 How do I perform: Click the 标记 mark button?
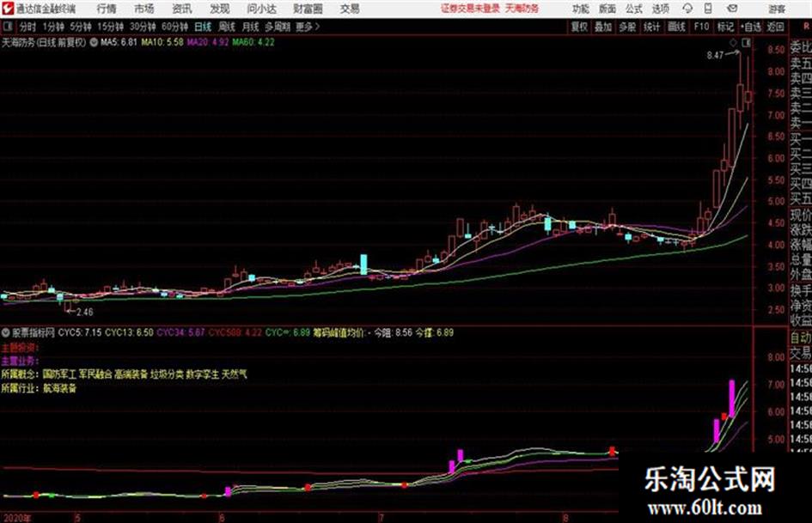(x=725, y=27)
